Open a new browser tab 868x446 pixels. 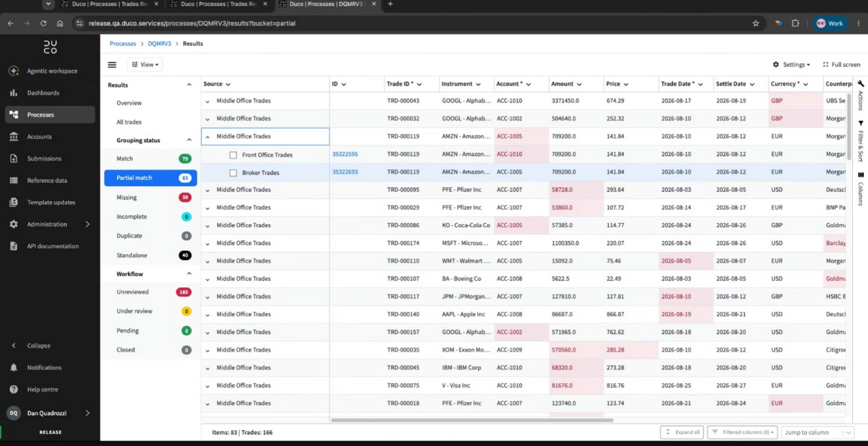[x=390, y=4]
